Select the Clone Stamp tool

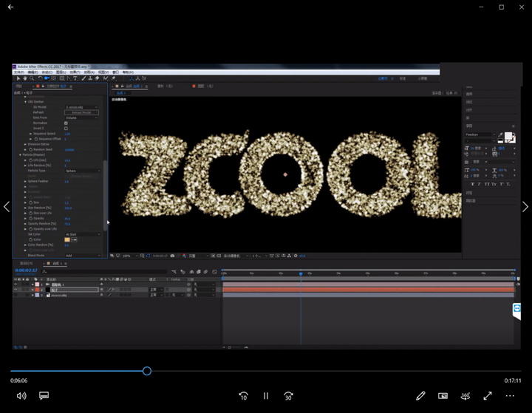90,78
